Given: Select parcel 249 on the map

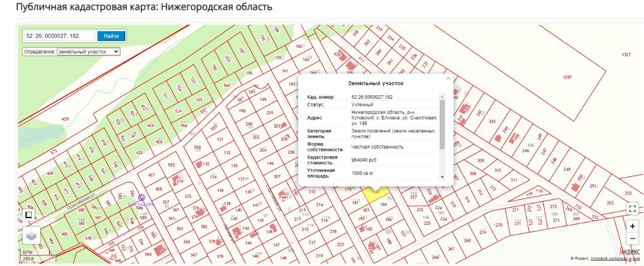Looking at the screenshot, I should tap(567, 169).
